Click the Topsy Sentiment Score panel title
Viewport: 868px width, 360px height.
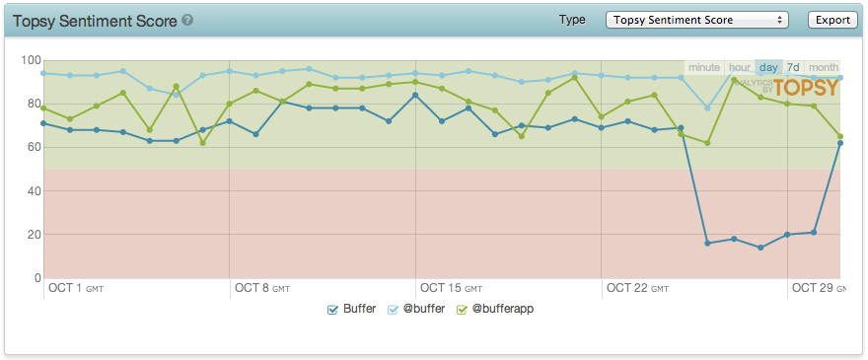pos(95,21)
